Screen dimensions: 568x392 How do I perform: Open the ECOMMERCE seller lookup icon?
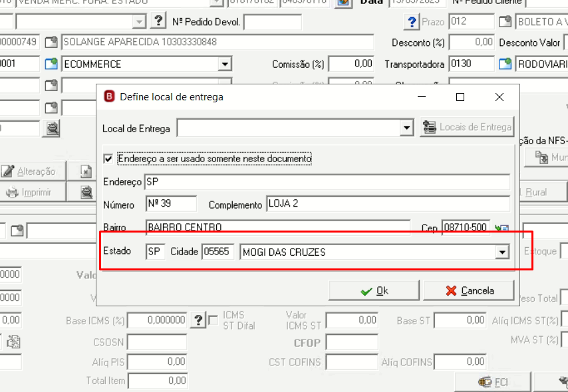(51, 64)
